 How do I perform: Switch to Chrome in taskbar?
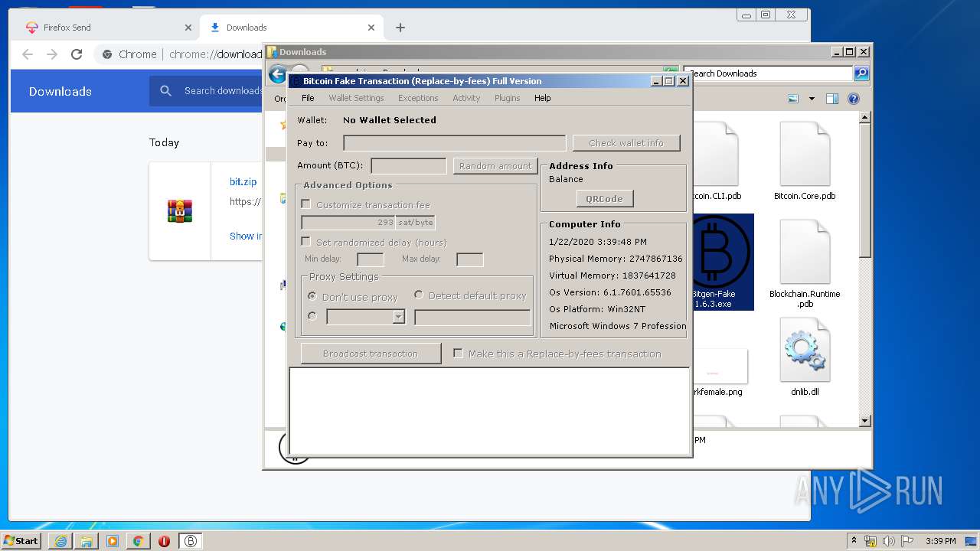[x=138, y=541]
